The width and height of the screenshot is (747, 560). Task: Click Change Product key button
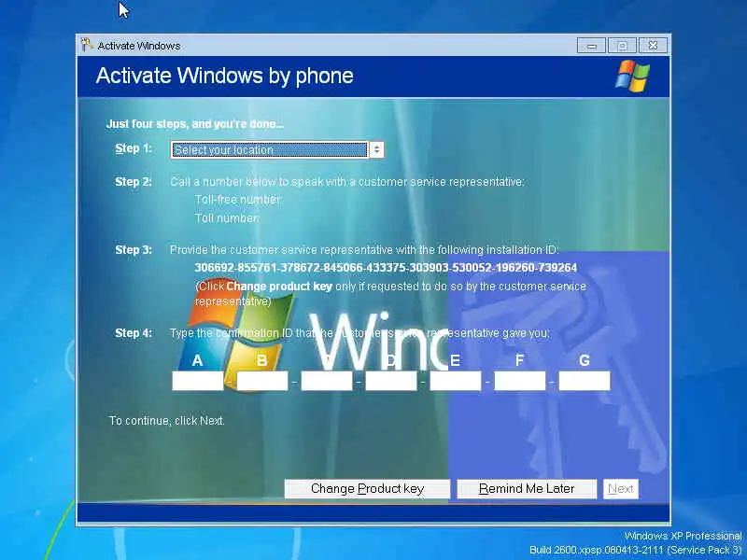click(x=367, y=488)
